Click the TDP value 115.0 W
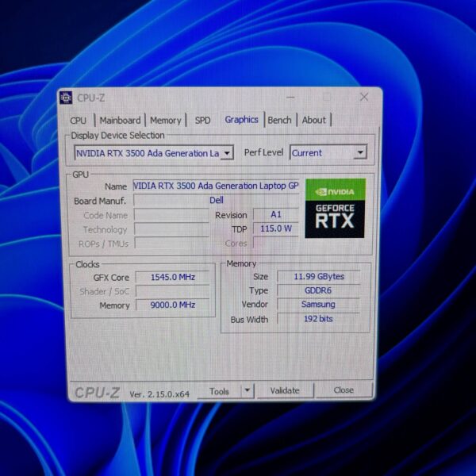 [275, 228]
